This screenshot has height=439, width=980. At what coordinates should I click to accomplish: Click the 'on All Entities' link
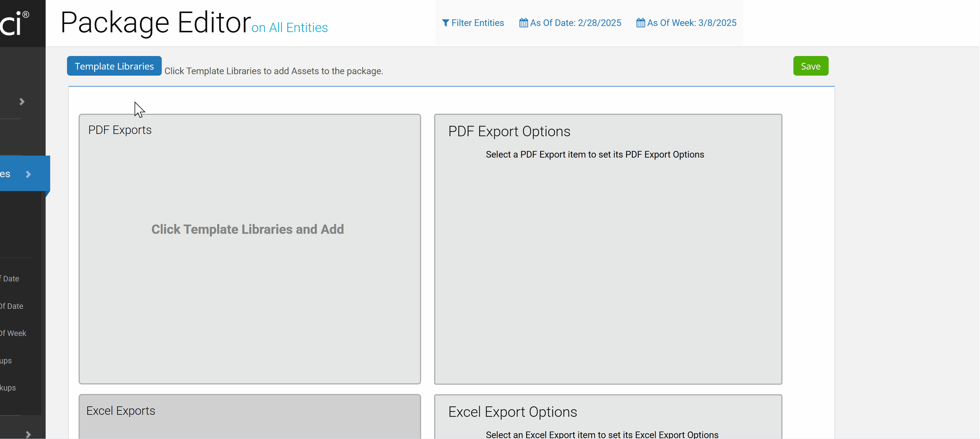click(x=289, y=28)
